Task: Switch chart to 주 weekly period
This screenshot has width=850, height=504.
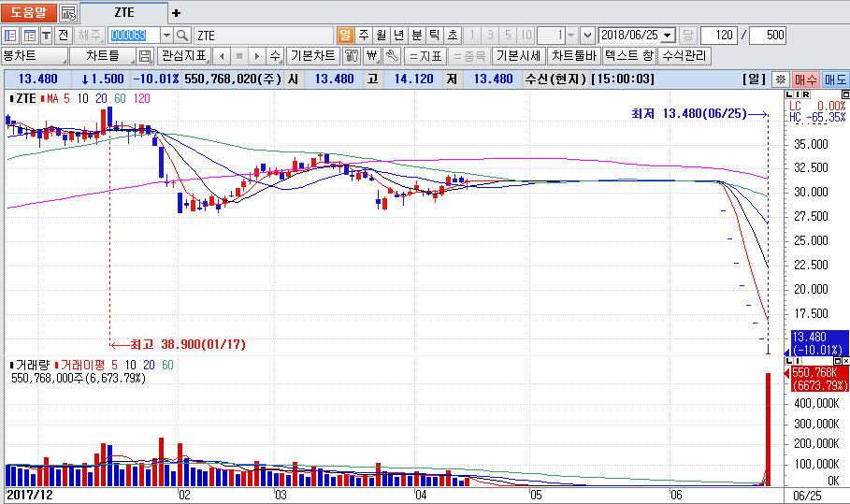Action: pos(363,36)
